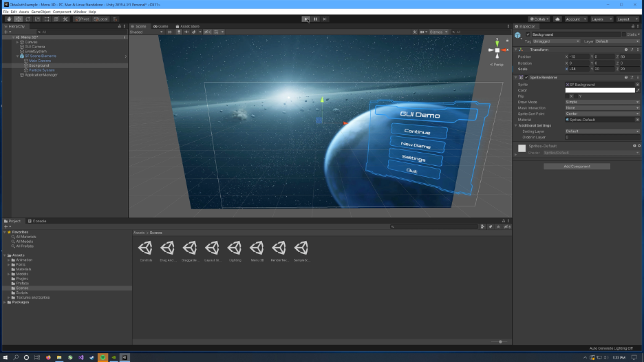Click the Lighting scene asset icon
Image resolution: width=644 pixels, height=362 pixels.
234,248
